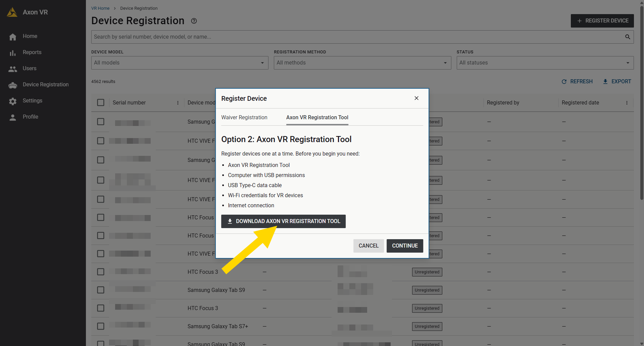644x346 pixels.
Task: Toggle the select-all checkbox in table header
Action: [101, 102]
